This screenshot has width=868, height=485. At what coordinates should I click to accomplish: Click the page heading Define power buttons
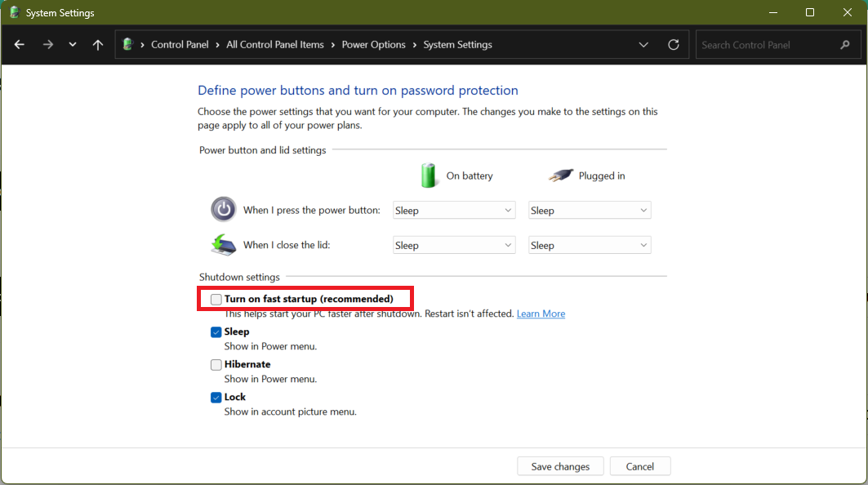point(358,91)
